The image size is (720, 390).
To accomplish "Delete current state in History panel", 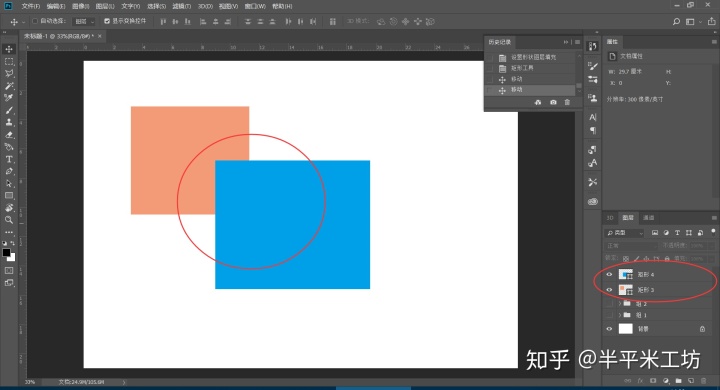I will pos(567,102).
